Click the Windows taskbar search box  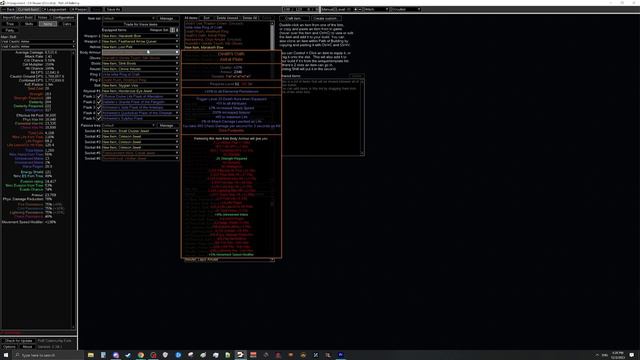point(48,355)
